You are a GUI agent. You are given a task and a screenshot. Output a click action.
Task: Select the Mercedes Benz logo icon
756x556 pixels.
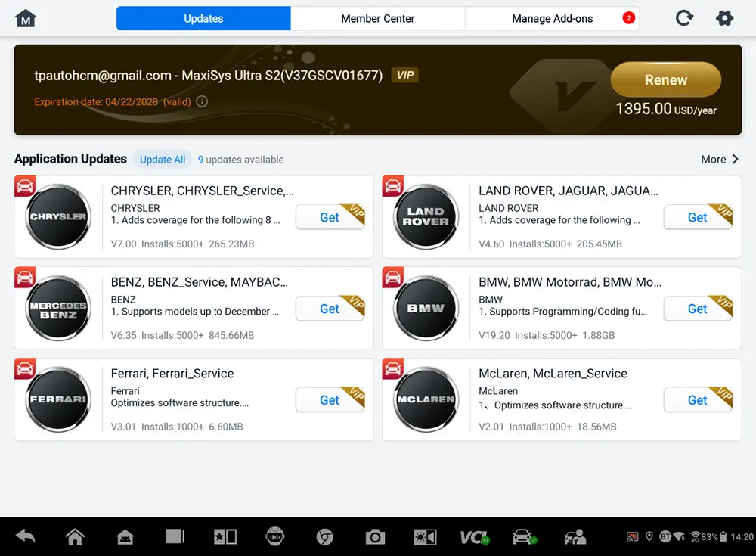[x=58, y=309]
